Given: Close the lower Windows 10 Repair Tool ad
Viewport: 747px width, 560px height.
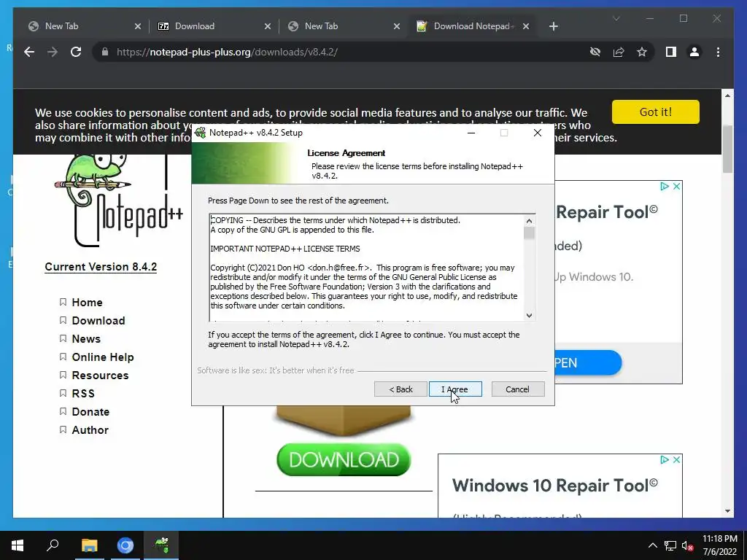Looking at the screenshot, I should 676,459.
